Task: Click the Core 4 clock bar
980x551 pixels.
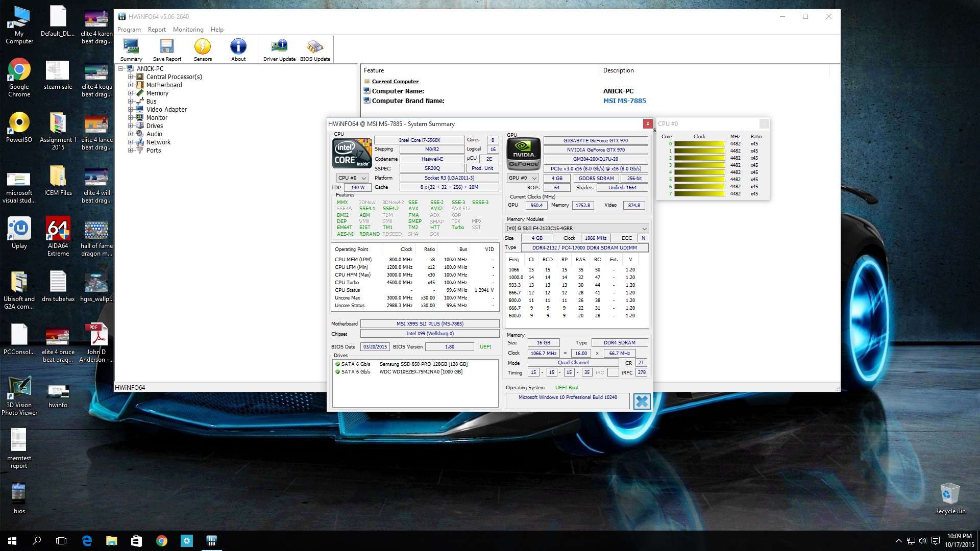Action: tap(699, 172)
